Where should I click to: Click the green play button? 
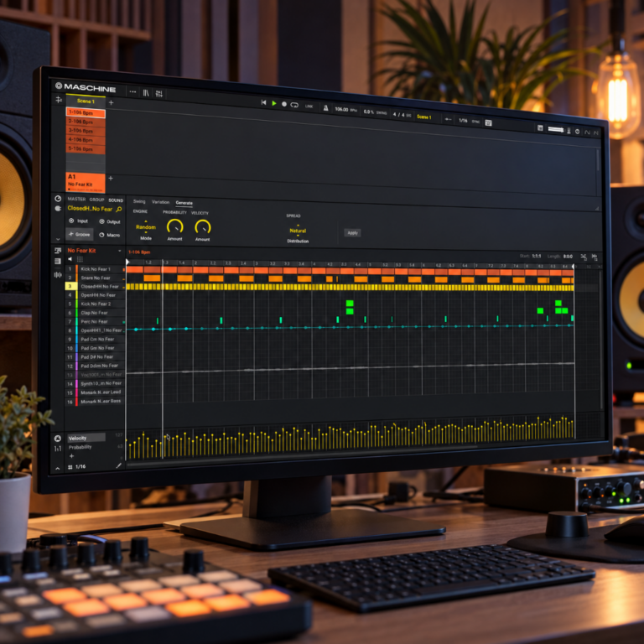tap(274, 103)
